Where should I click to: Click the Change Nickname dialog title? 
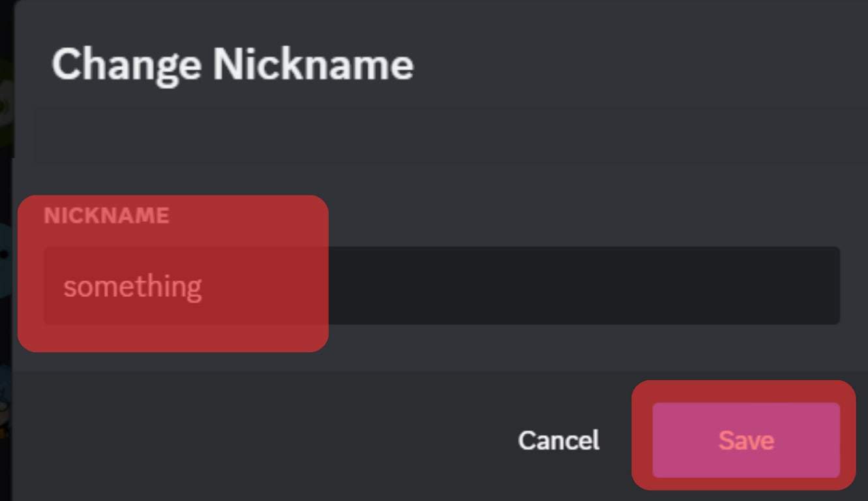click(x=233, y=63)
